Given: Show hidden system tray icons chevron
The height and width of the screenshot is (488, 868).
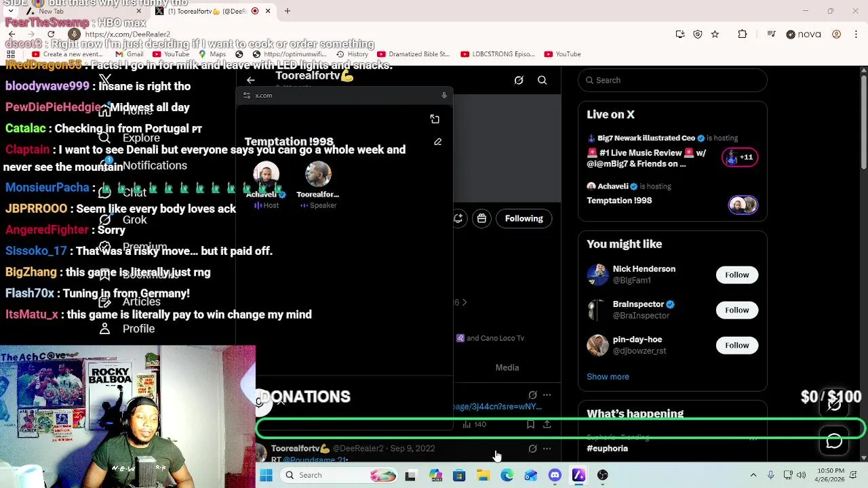Looking at the screenshot, I should tap(753, 475).
